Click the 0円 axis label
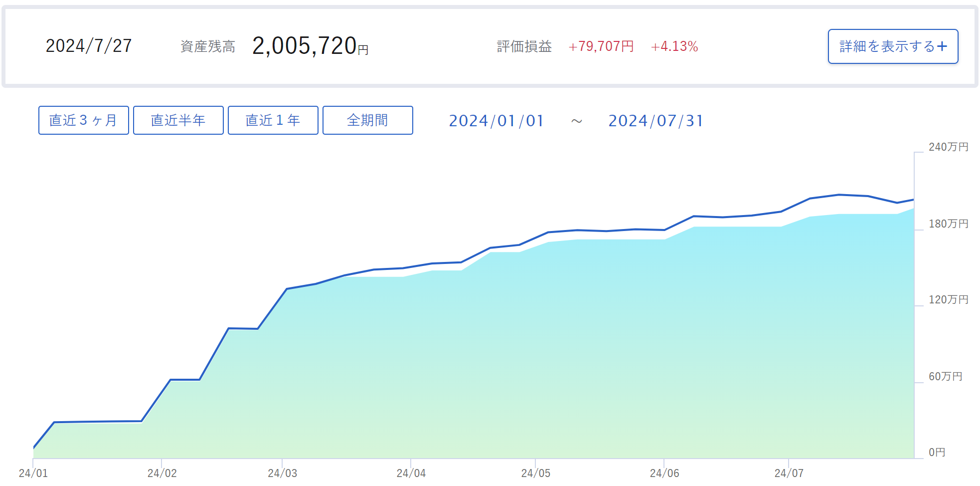The image size is (980, 486). 937,453
